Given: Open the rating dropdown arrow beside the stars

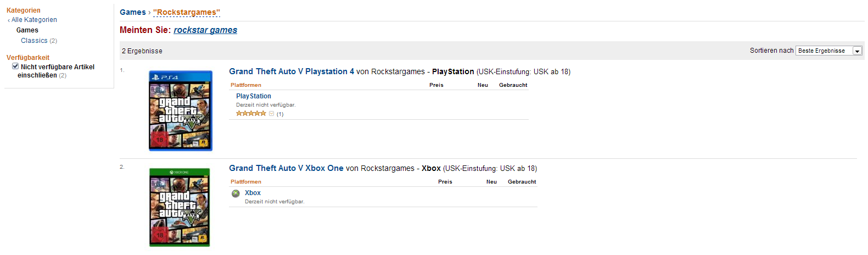Looking at the screenshot, I should 271,114.
